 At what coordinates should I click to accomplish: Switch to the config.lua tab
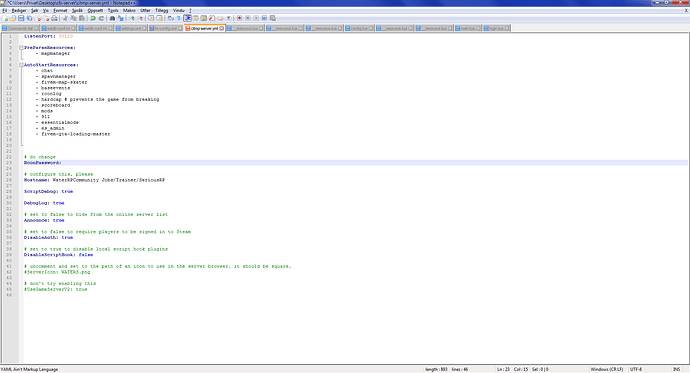pos(359,29)
